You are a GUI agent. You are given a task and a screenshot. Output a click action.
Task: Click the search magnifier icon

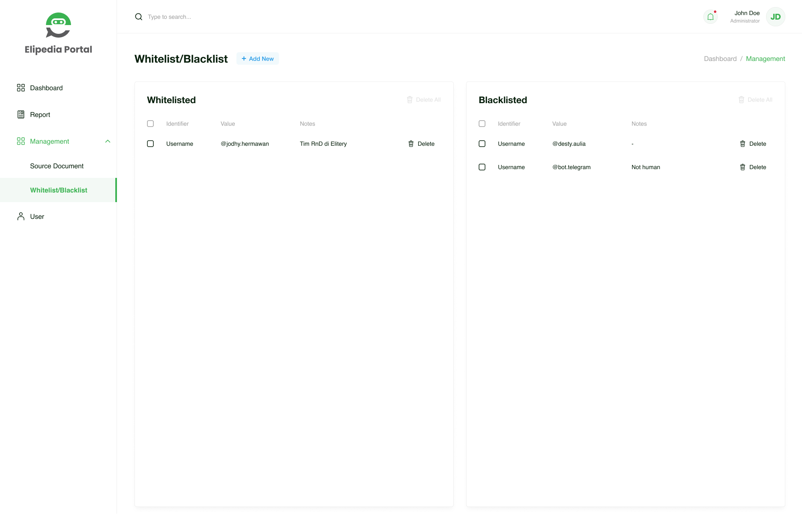[139, 17]
